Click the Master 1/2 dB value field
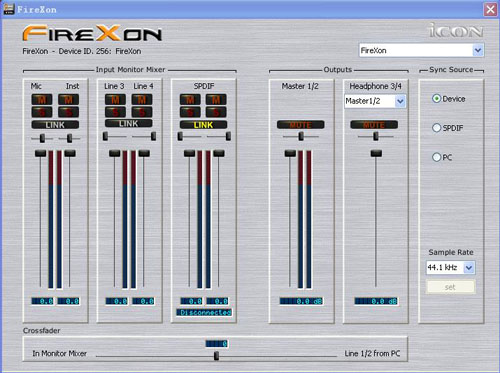 [301, 301]
